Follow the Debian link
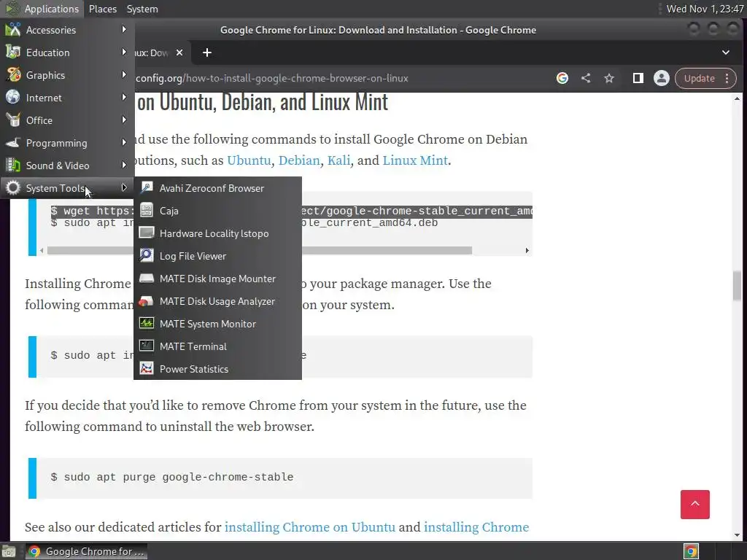747x560 pixels. [x=299, y=160]
